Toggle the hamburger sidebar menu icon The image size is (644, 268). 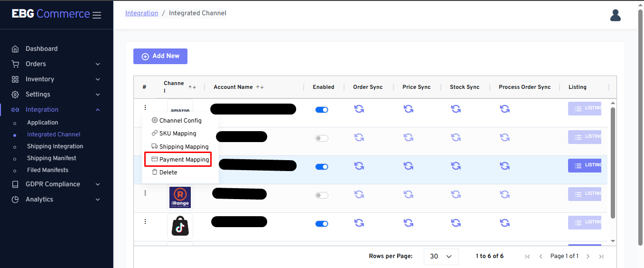click(97, 15)
